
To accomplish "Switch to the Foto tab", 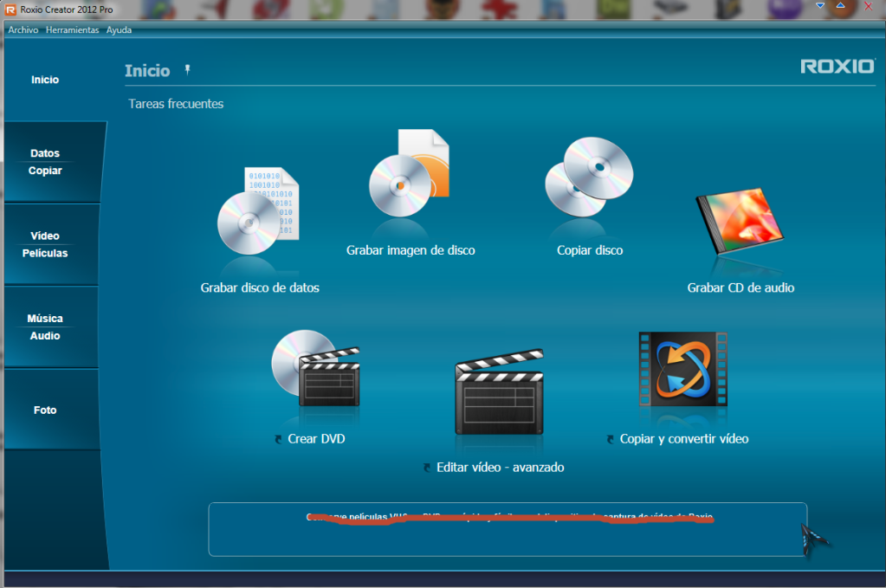I will pos(52,410).
